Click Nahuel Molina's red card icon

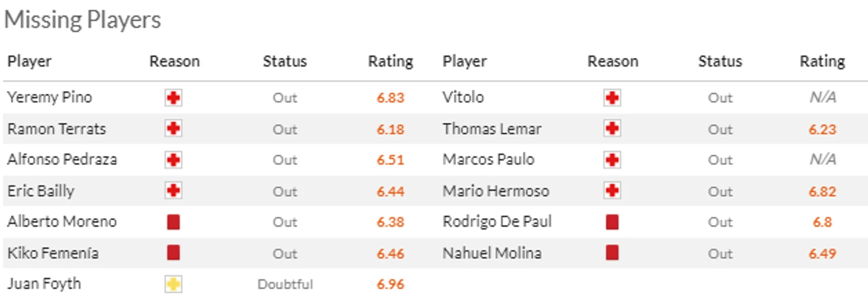point(612,253)
